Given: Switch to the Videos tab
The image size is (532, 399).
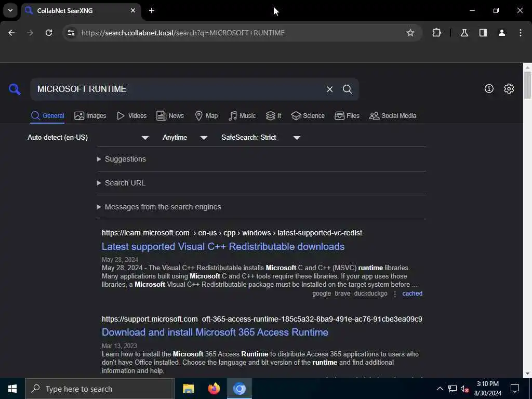Looking at the screenshot, I should point(131,116).
